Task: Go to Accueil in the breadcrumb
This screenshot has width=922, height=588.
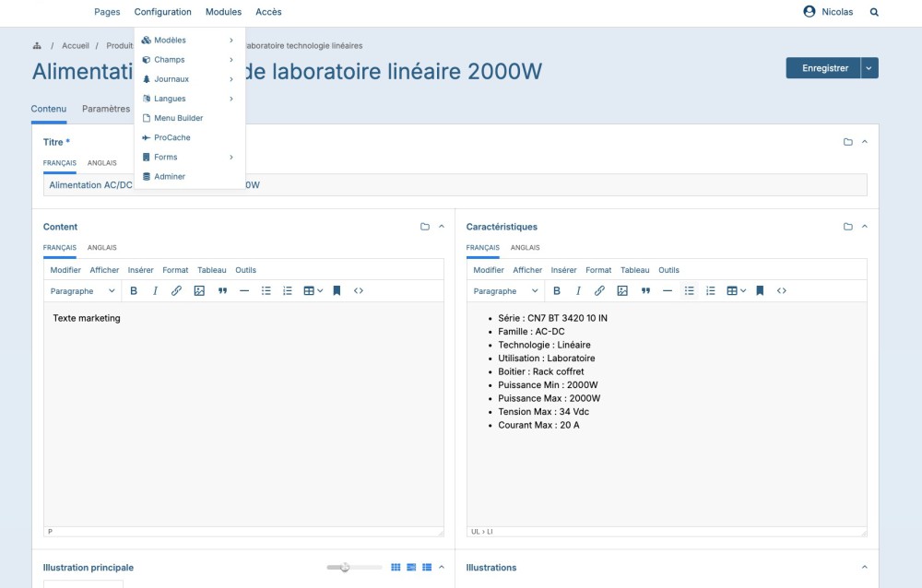Action: pyautogui.click(x=75, y=45)
